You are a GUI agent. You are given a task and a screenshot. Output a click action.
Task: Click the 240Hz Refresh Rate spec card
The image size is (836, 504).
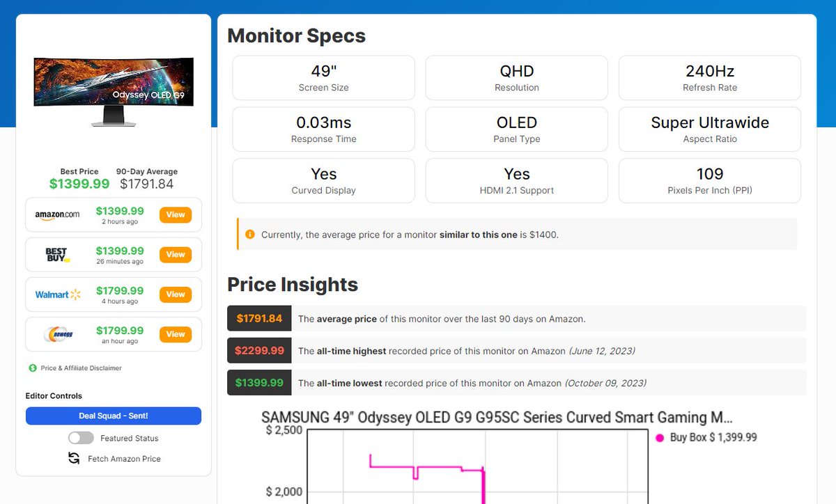pyautogui.click(x=709, y=78)
